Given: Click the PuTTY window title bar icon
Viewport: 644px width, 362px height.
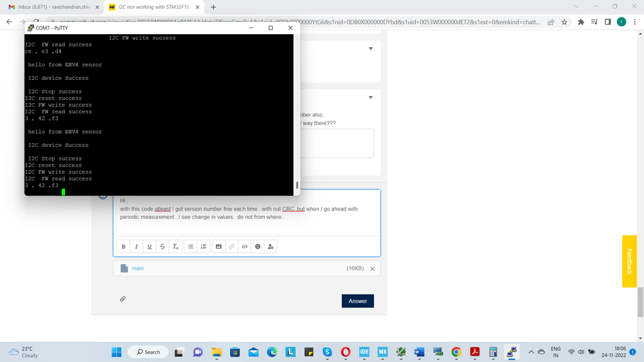Looking at the screenshot, I should (x=30, y=28).
